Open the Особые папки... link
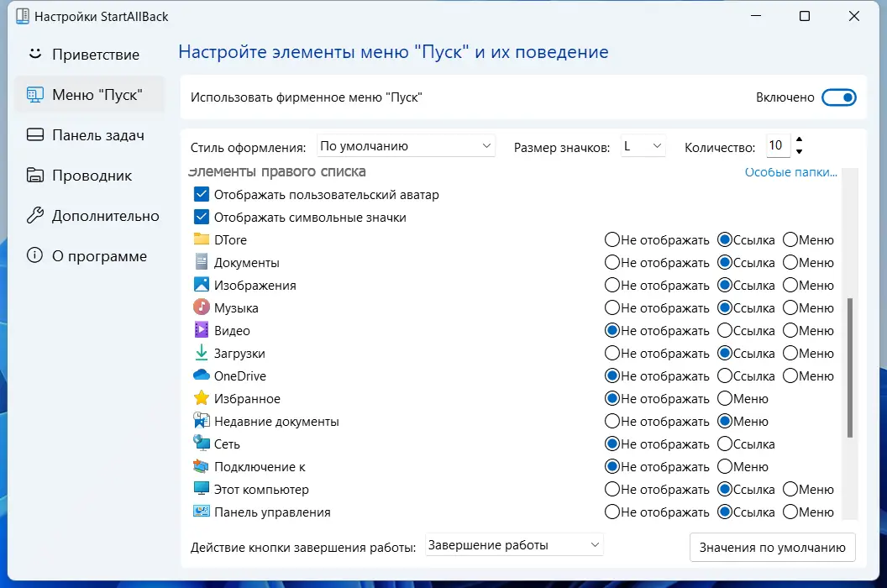The height and width of the screenshot is (588, 887). pos(791,172)
